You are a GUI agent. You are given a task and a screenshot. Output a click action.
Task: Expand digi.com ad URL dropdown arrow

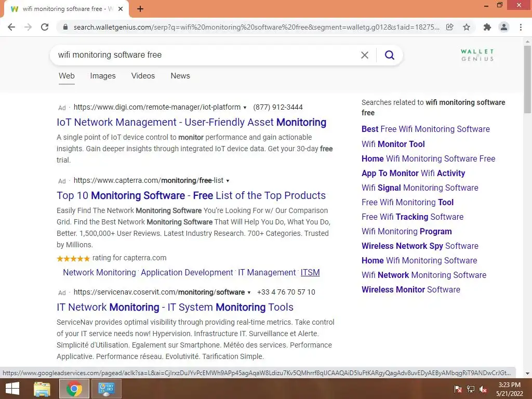(245, 108)
